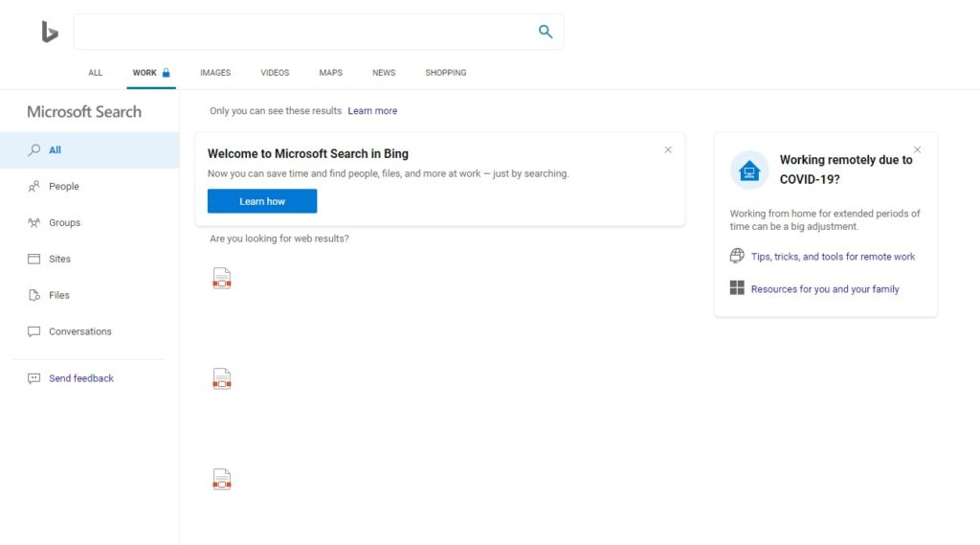Image resolution: width=980 pixels, height=545 pixels.
Task: Click the Bing logo icon
Action: [50, 32]
